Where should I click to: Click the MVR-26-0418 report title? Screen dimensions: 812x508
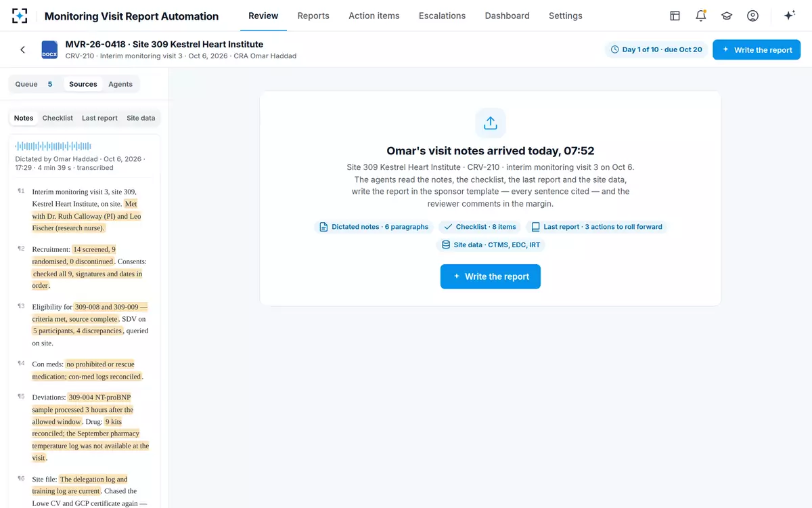pos(164,44)
